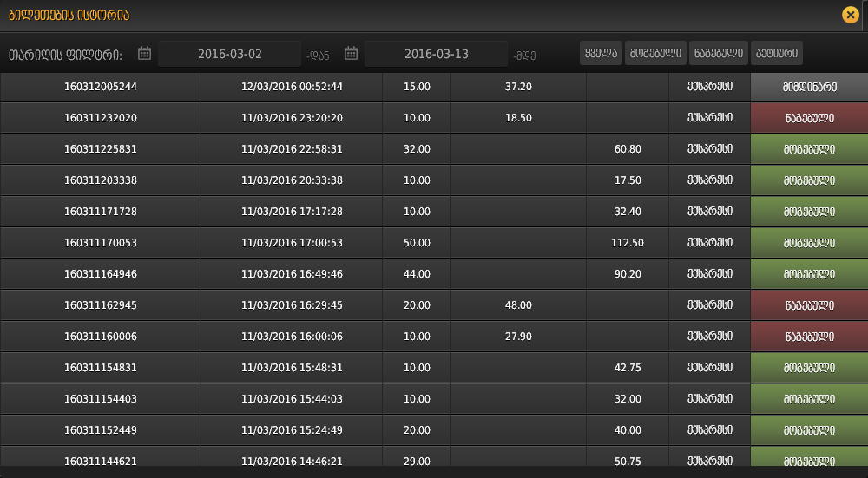Open ticket number 160311164946
The height and width of the screenshot is (478, 868).
coord(101,274)
